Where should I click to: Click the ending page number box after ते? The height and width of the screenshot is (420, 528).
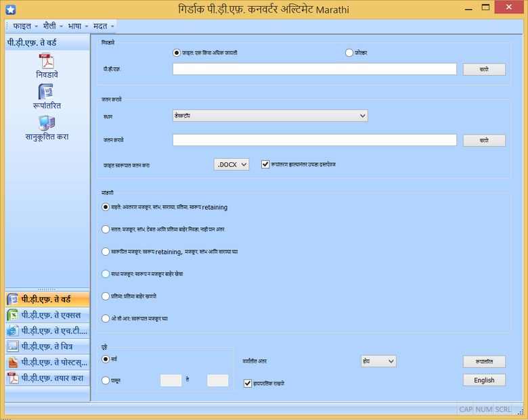pos(217,380)
